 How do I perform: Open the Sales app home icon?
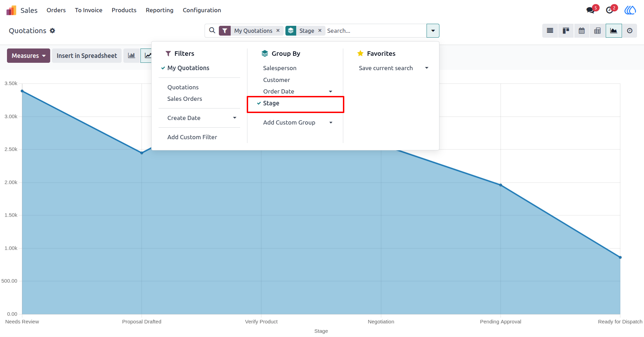tap(11, 10)
